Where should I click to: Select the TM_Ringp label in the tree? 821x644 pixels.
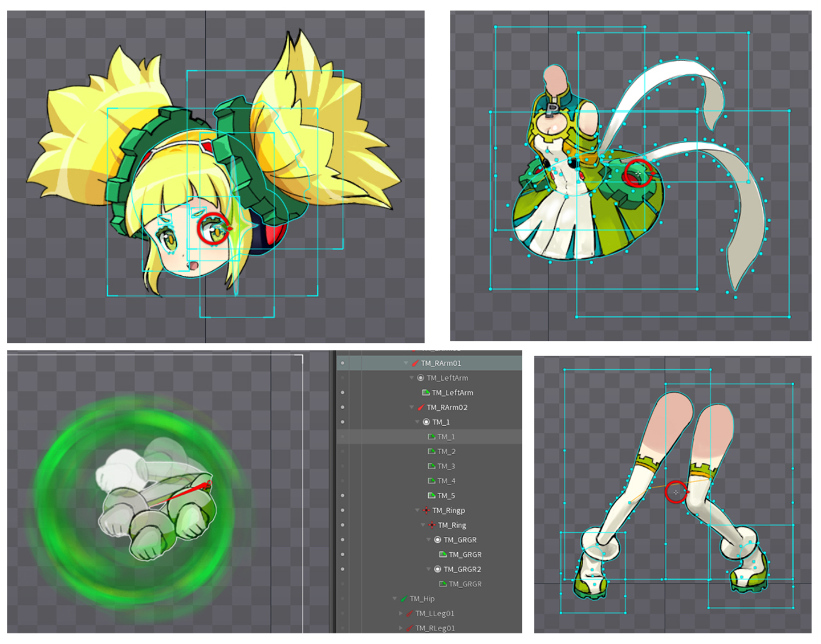pyautogui.click(x=449, y=511)
